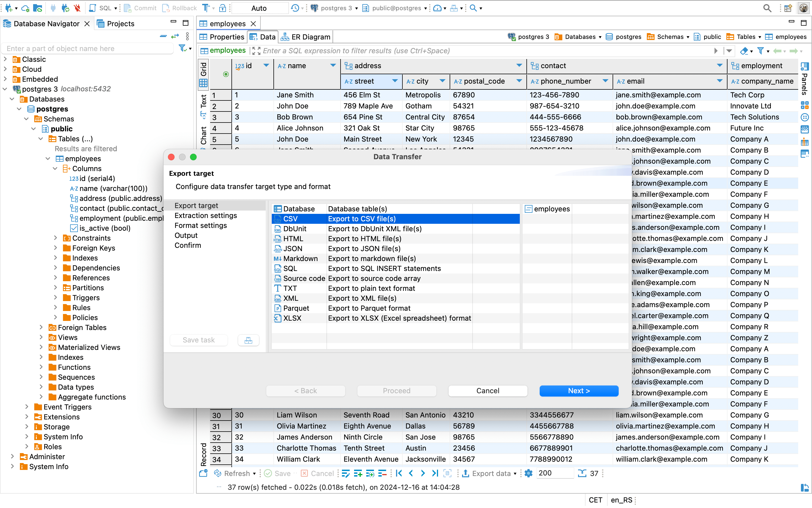Go to last page of results
Viewport: 812px width, 508px height.
tap(435, 473)
